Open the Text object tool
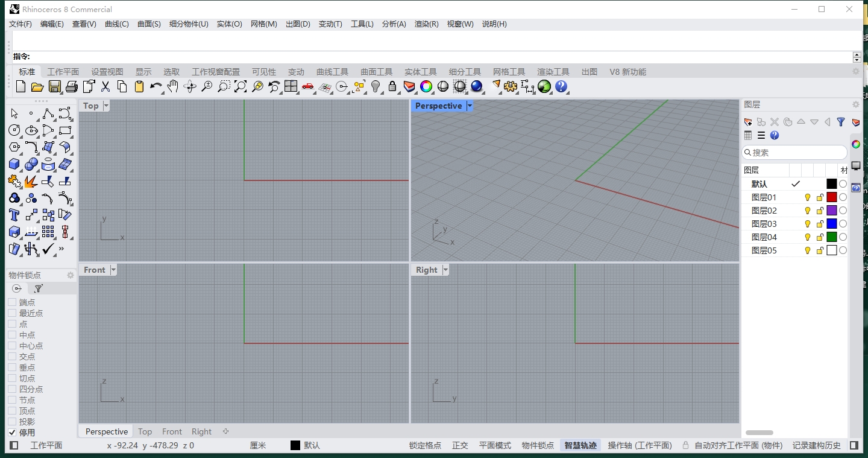The image size is (868, 458). point(13,215)
